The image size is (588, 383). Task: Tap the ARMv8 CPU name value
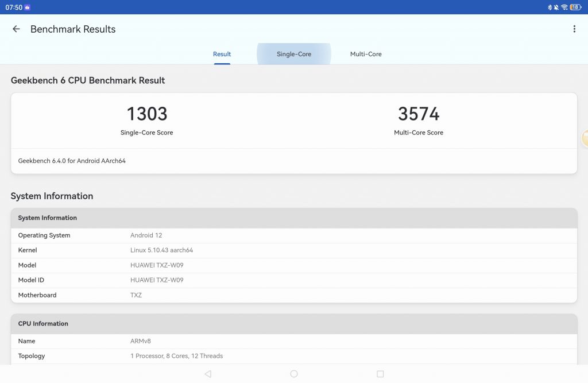(x=140, y=341)
